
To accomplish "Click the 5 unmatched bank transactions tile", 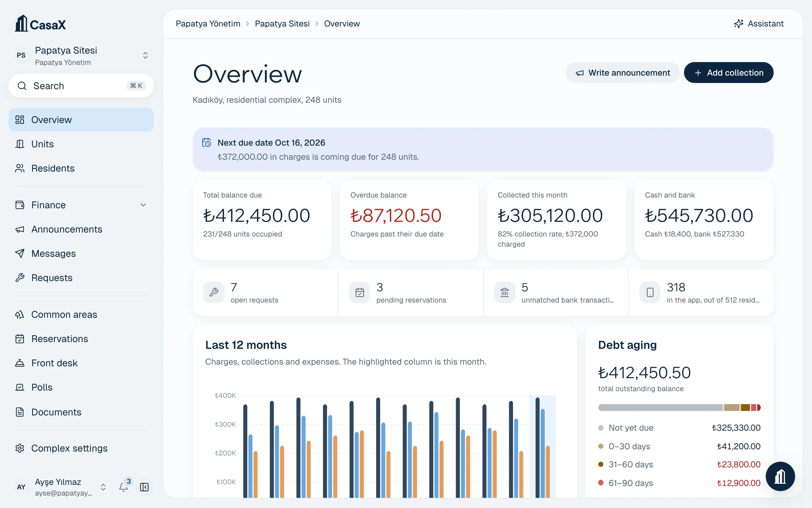I will coord(556,292).
